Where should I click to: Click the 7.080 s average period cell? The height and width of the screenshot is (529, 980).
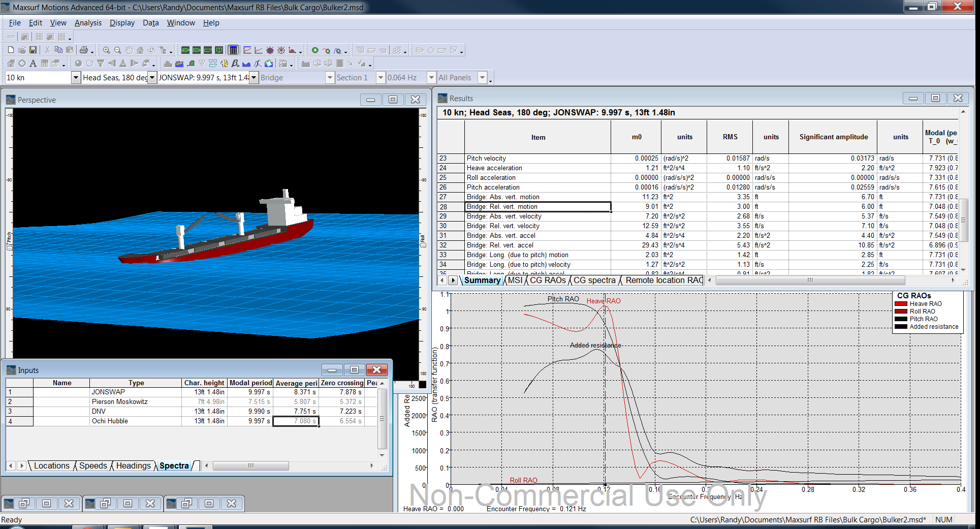[296, 421]
